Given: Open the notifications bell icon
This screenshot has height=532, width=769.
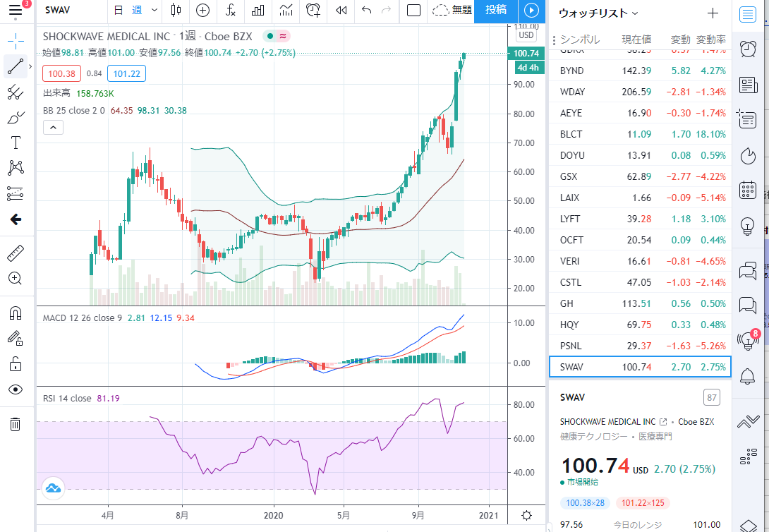Looking at the screenshot, I should [x=748, y=375].
